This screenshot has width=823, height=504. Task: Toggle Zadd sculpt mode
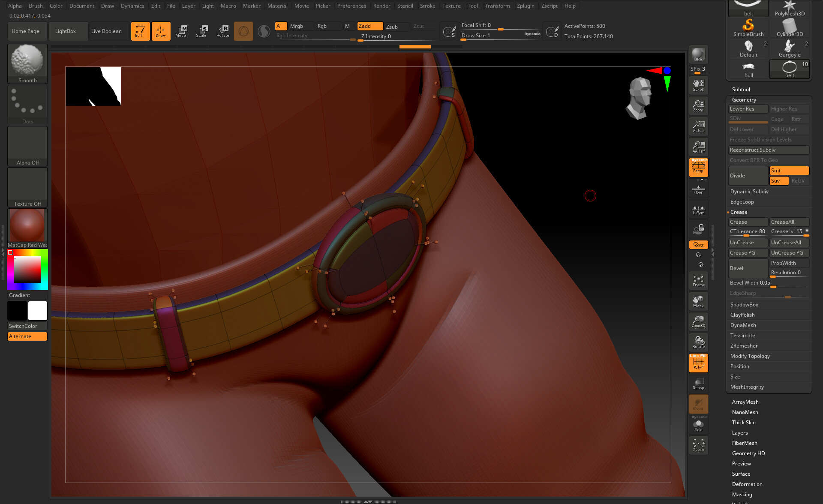pyautogui.click(x=370, y=26)
